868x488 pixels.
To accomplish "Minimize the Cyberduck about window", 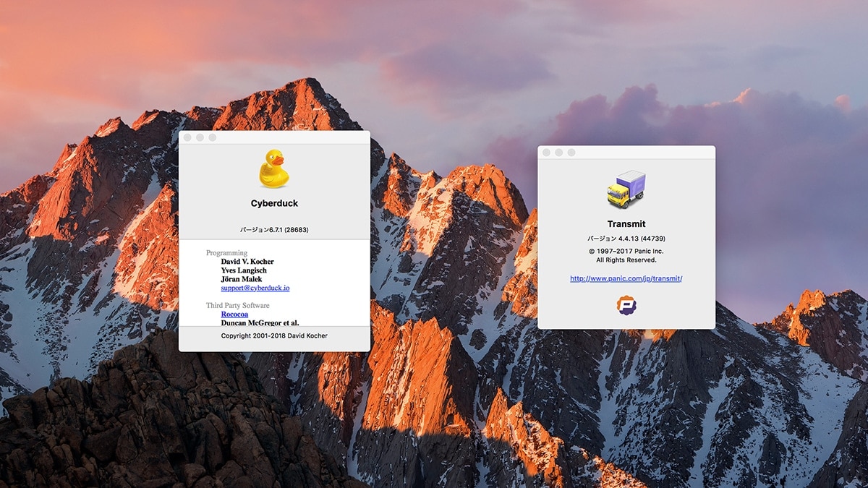I will (x=200, y=137).
